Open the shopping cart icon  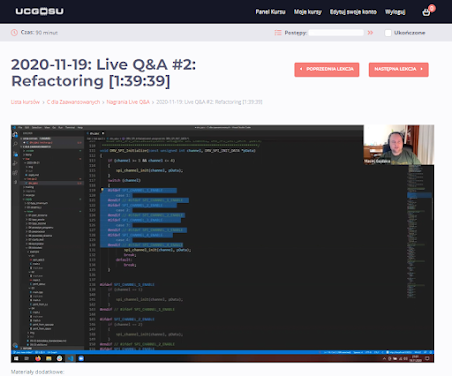click(x=426, y=12)
